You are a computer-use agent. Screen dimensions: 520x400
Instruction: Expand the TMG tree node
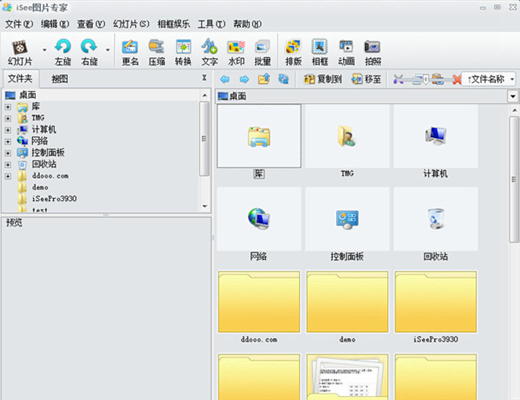[x=8, y=119]
